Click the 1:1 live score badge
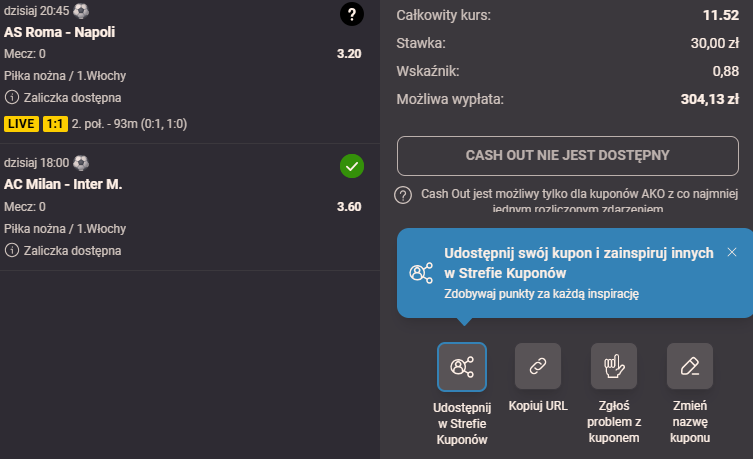 (54, 124)
